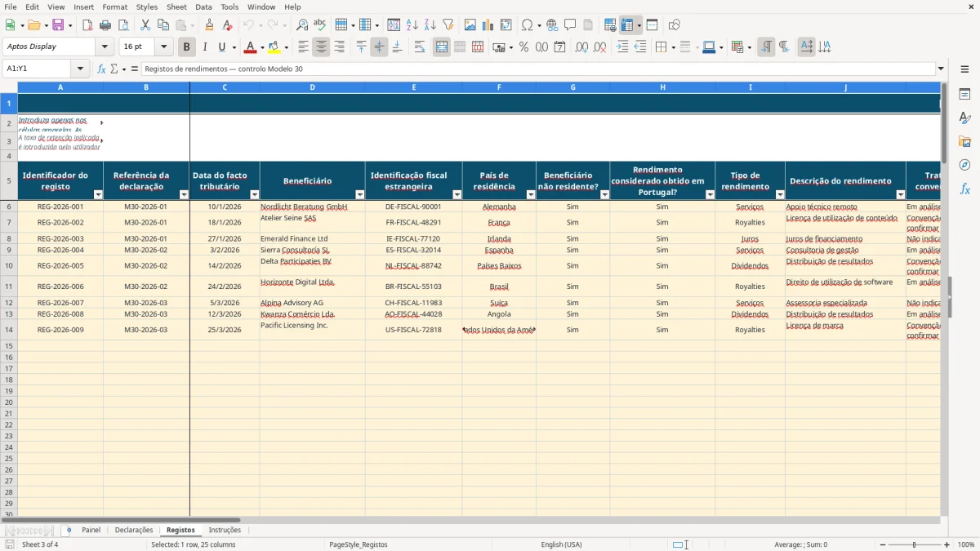Open the sidebar Styles panel icon
Viewport: 980px width, 551px height.
pyautogui.click(x=964, y=118)
